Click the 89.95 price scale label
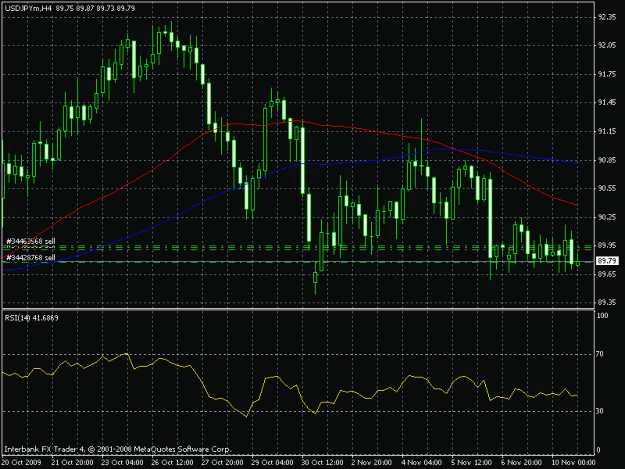625x469 pixels. point(607,245)
